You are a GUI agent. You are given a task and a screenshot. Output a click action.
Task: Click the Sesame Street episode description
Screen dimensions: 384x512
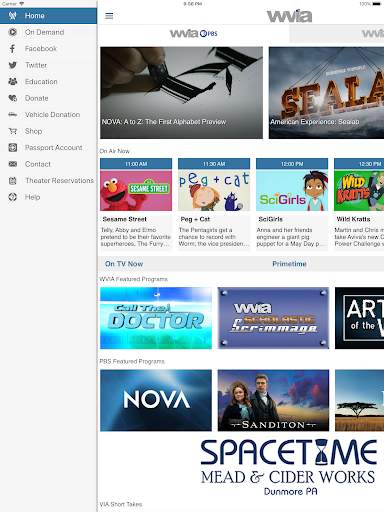tap(136, 237)
